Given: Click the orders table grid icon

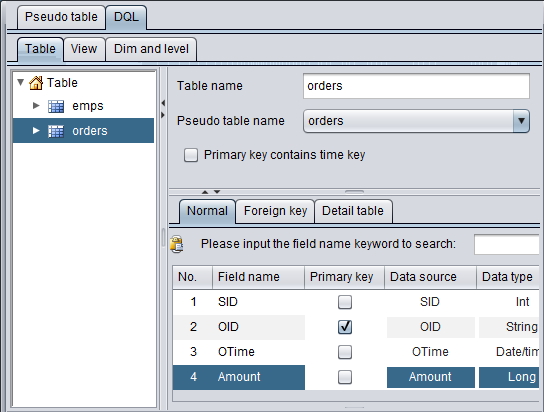Looking at the screenshot, I should pos(56,131).
